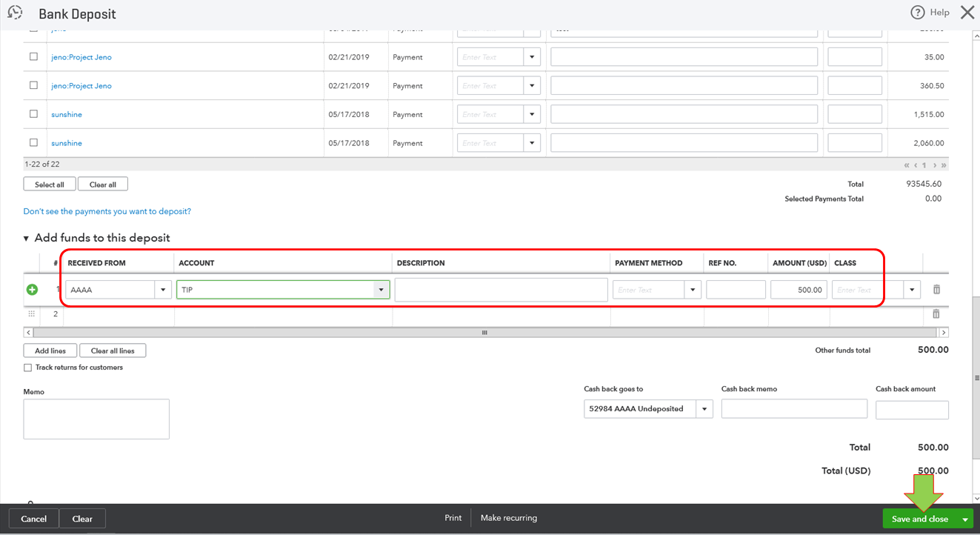Open the Received From dropdown showing AAAA
This screenshot has width=980, height=535.
[x=164, y=290]
